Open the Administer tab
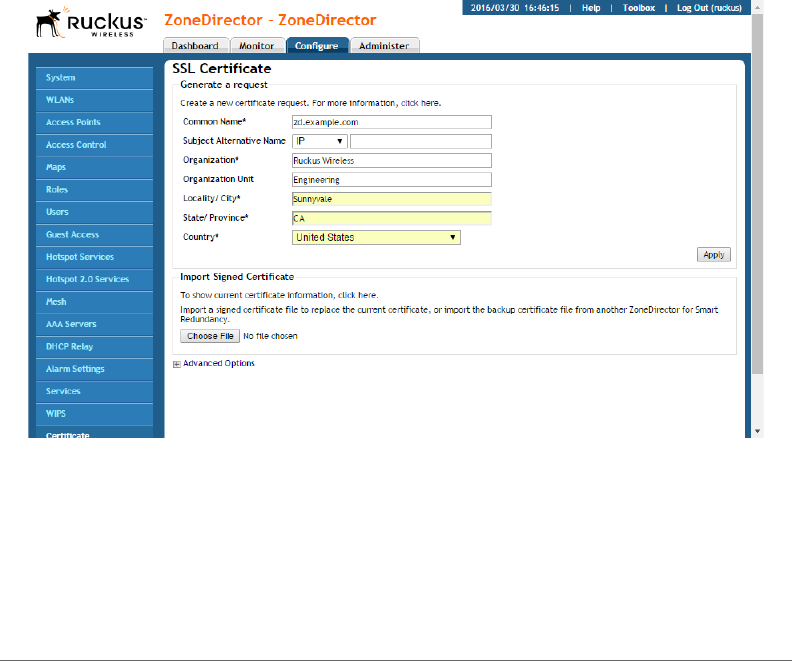792x661 pixels. pyautogui.click(x=384, y=45)
